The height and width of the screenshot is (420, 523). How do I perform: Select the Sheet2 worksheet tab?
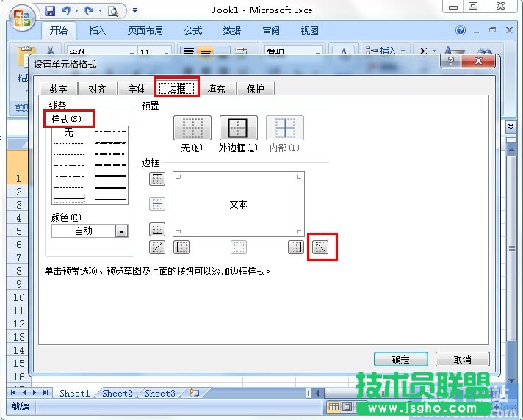[x=118, y=393]
